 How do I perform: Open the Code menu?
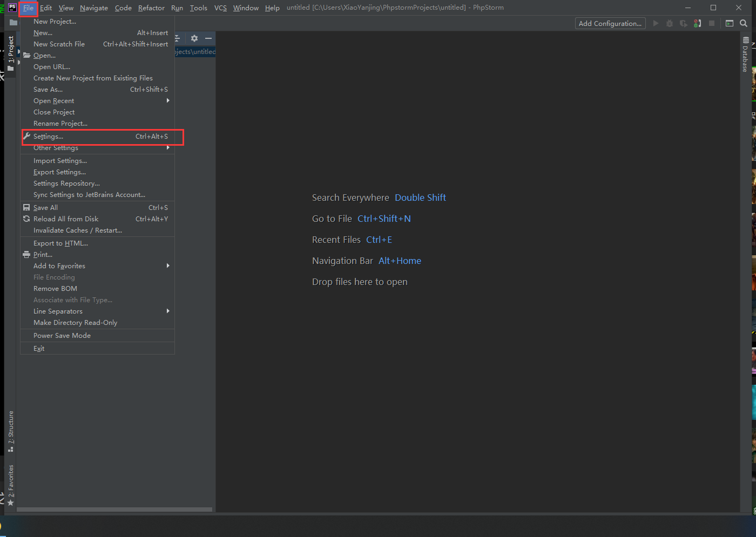click(x=123, y=8)
